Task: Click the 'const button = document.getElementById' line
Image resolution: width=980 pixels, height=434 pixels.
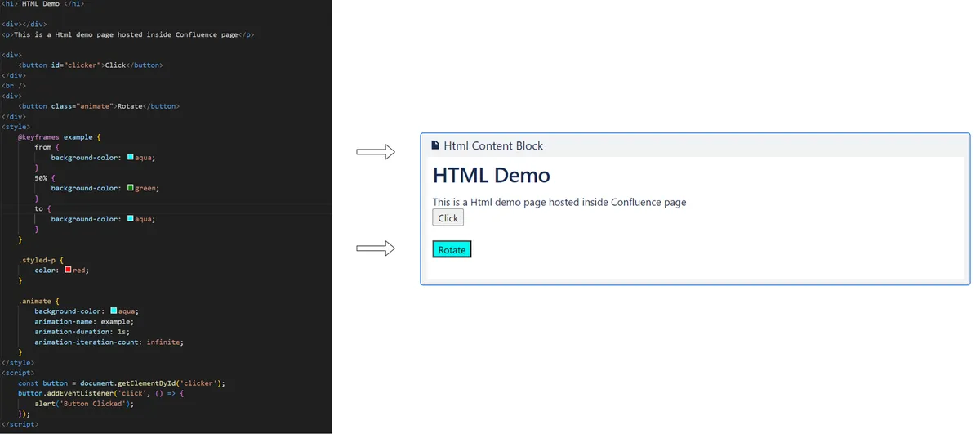Action: (122, 383)
